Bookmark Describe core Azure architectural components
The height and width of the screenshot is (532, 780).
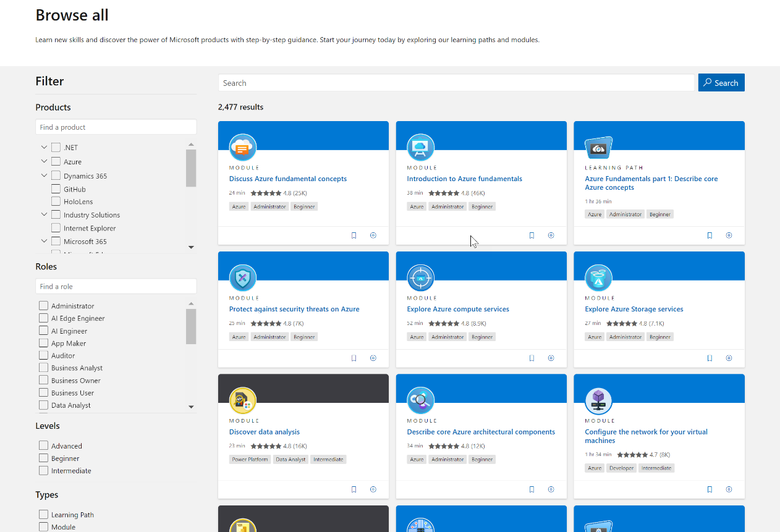pyautogui.click(x=532, y=489)
